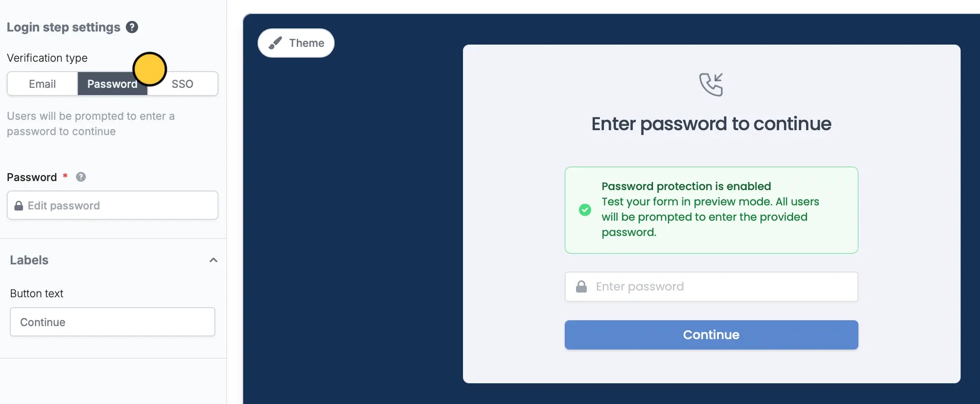Open the Theme customizer
980x404 pixels.
coord(295,43)
